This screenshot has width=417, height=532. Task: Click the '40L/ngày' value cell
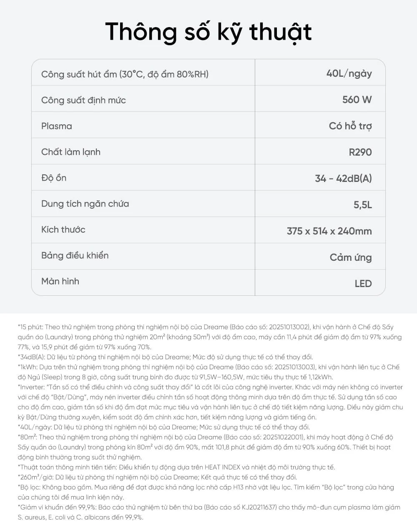click(349, 73)
